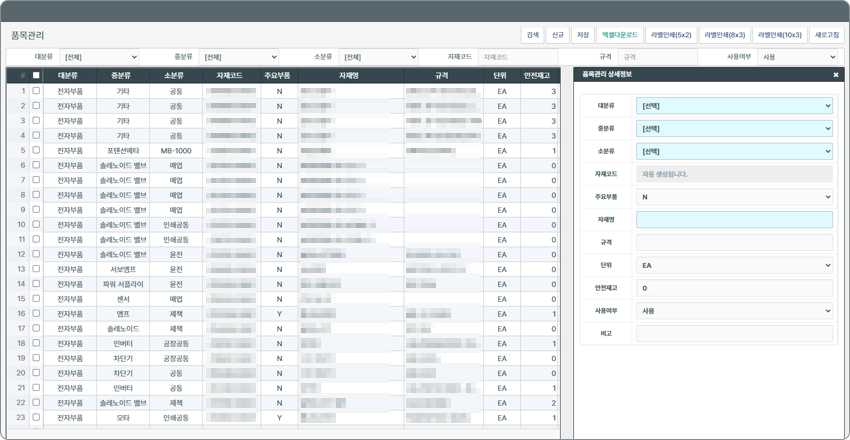Focus the 규격 search input in filter bar

(658, 57)
